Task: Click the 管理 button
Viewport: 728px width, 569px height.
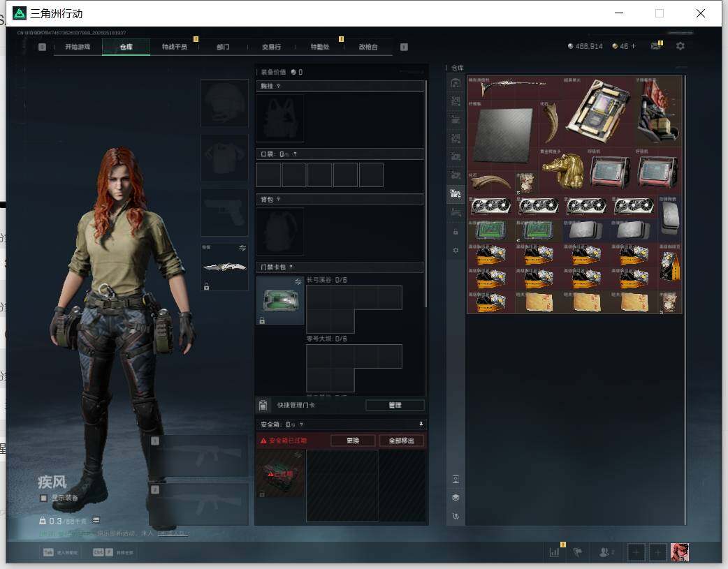Action: tap(395, 405)
